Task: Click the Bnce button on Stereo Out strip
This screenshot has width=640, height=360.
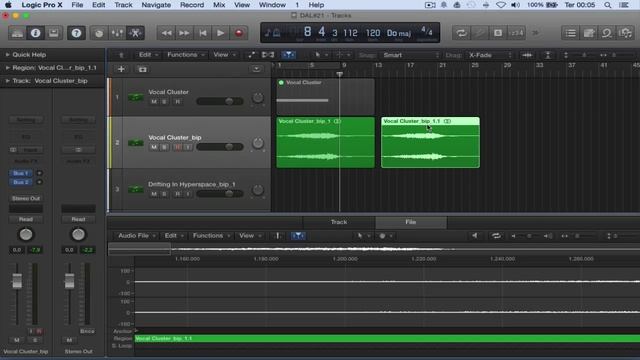Action: (87, 331)
